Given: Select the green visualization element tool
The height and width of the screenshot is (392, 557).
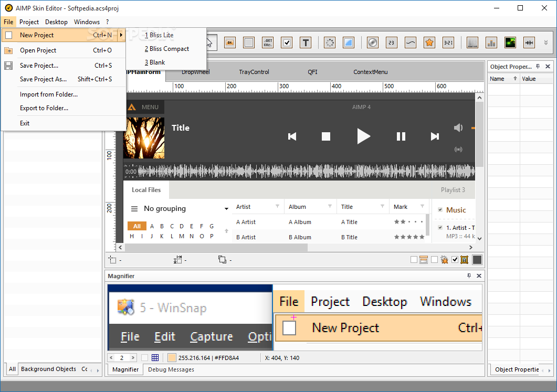Looking at the screenshot, I should tap(510, 43).
